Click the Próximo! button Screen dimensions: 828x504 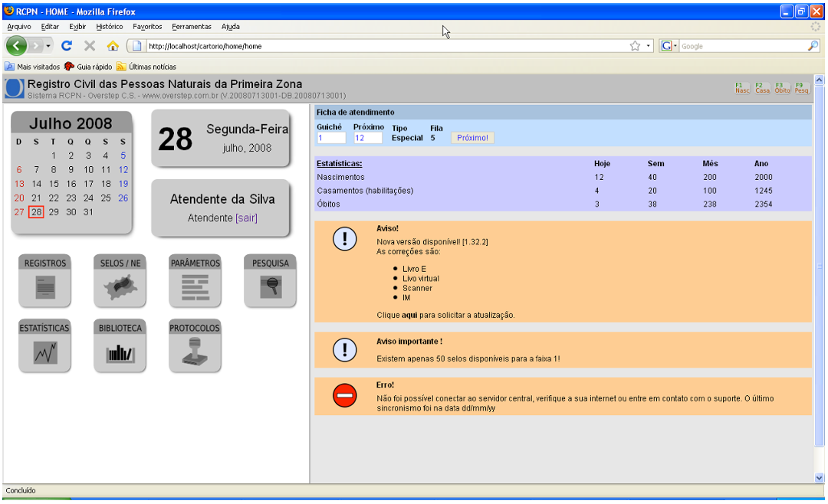pyautogui.click(x=472, y=138)
